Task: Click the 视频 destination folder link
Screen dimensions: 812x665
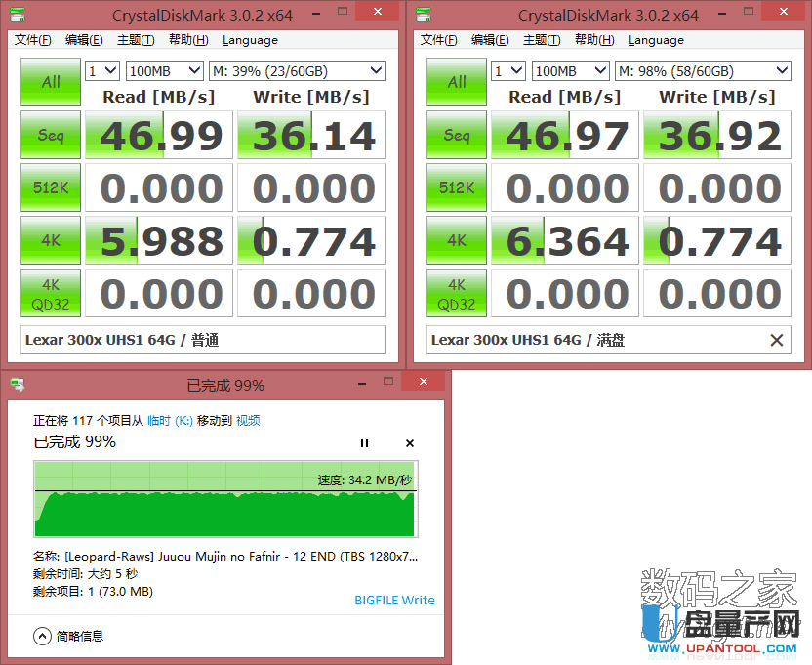Action: (x=248, y=420)
